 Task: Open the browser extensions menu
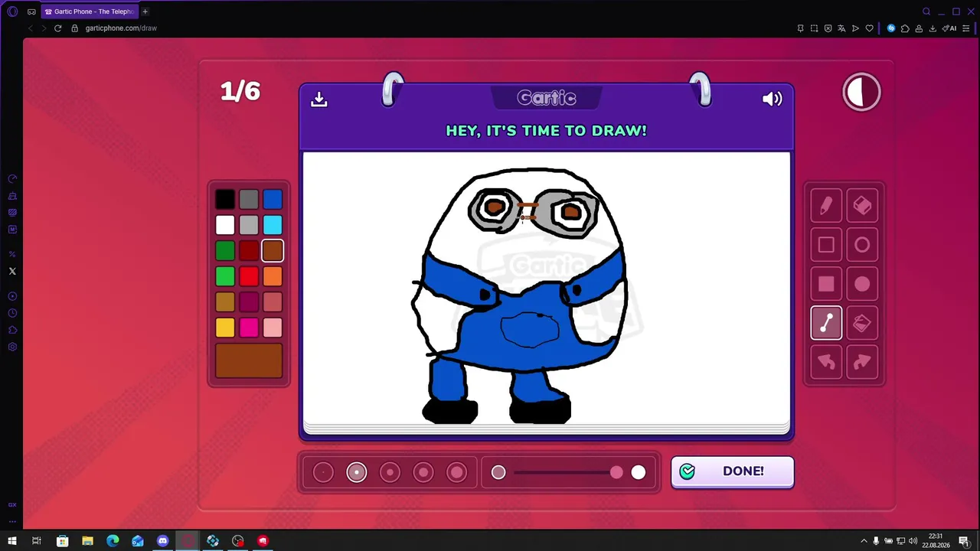click(x=905, y=28)
